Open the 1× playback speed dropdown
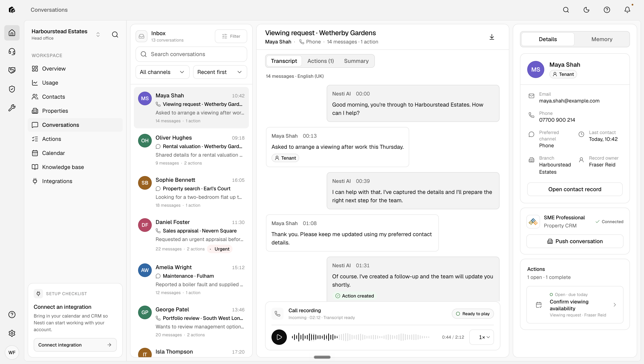 click(x=481, y=337)
